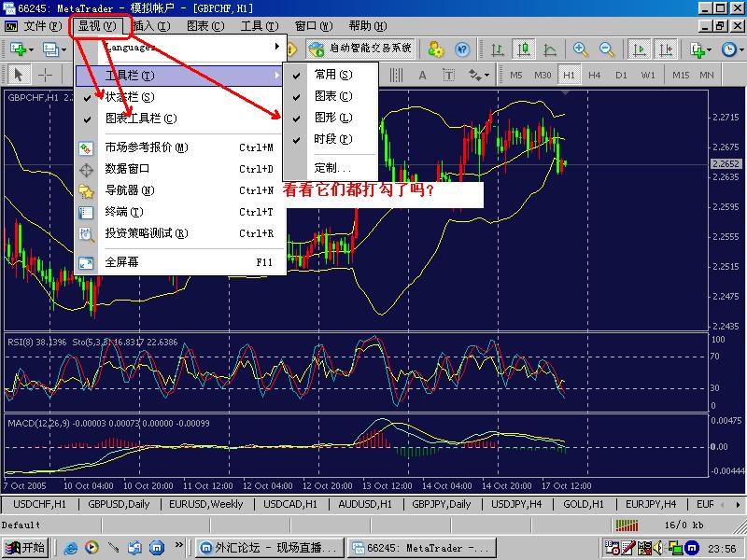Click the tray volume speaker icon
747x560 pixels.
[x=657, y=548]
